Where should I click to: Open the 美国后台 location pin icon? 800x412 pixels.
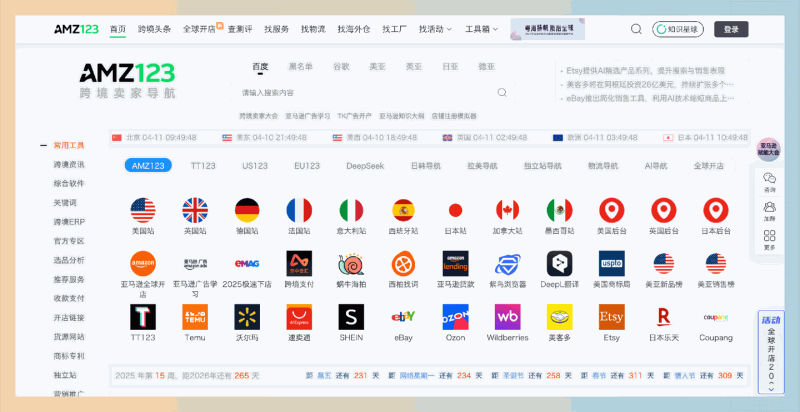[x=611, y=210]
